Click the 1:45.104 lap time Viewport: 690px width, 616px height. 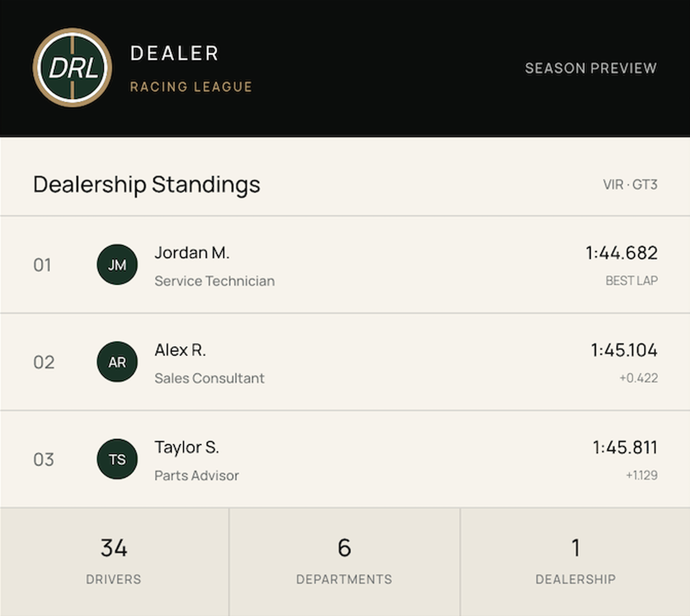[x=624, y=350]
